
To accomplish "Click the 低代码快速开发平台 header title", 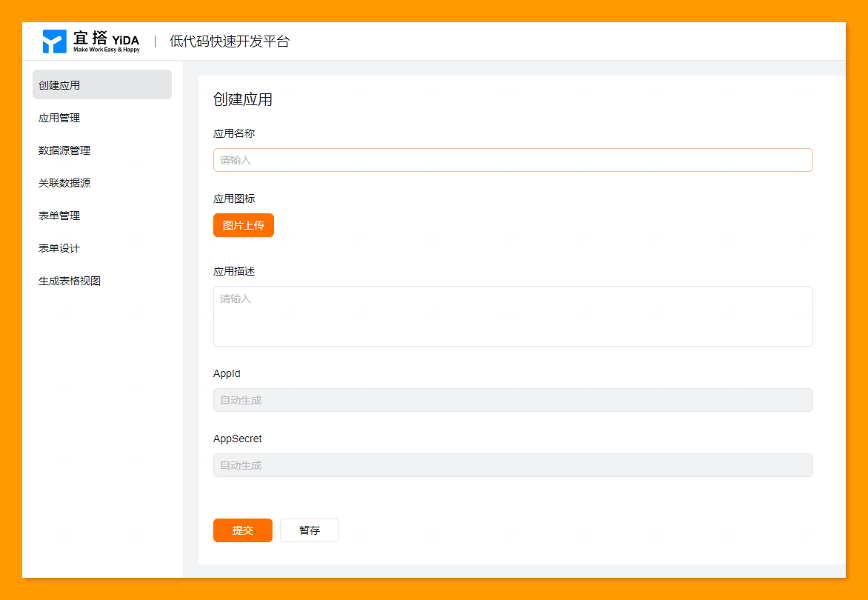I will tap(229, 41).
